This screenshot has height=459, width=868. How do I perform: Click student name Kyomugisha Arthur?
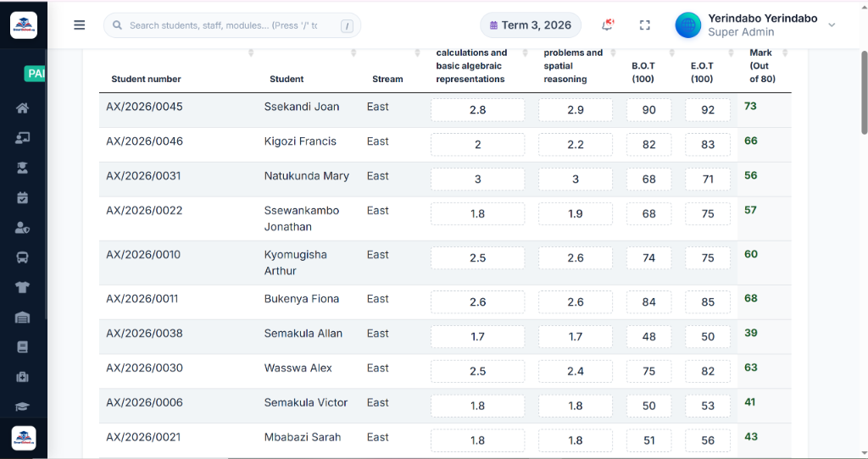coord(296,263)
